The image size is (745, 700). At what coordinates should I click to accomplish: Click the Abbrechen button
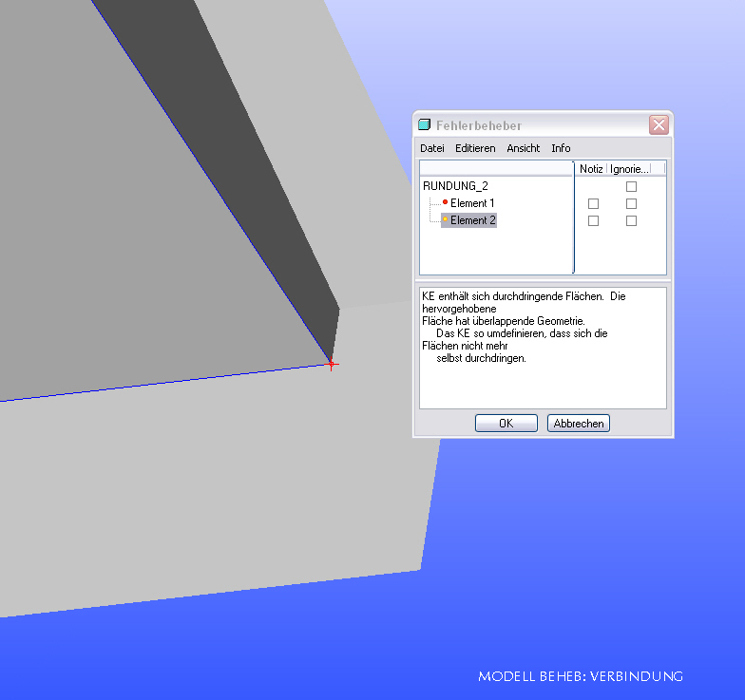(578, 424)
